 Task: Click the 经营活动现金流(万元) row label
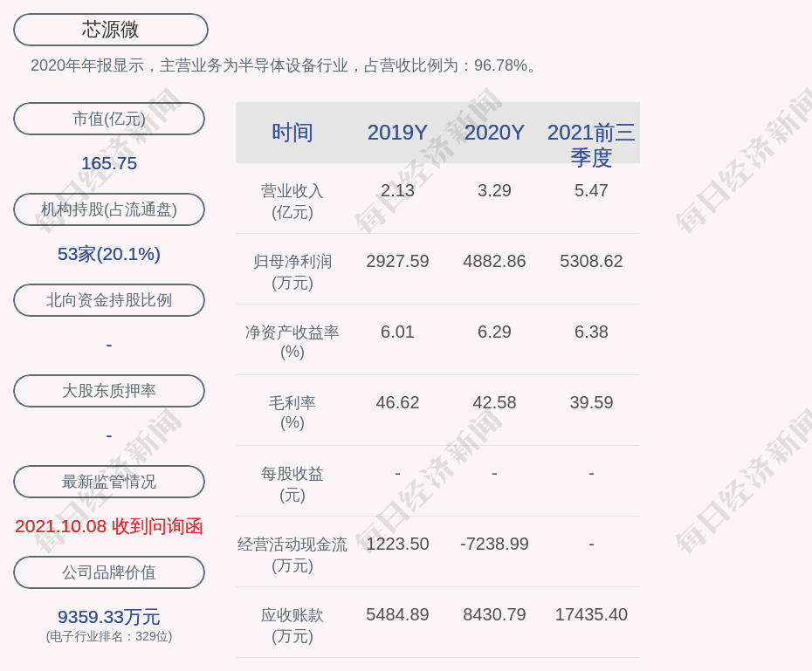292,555
